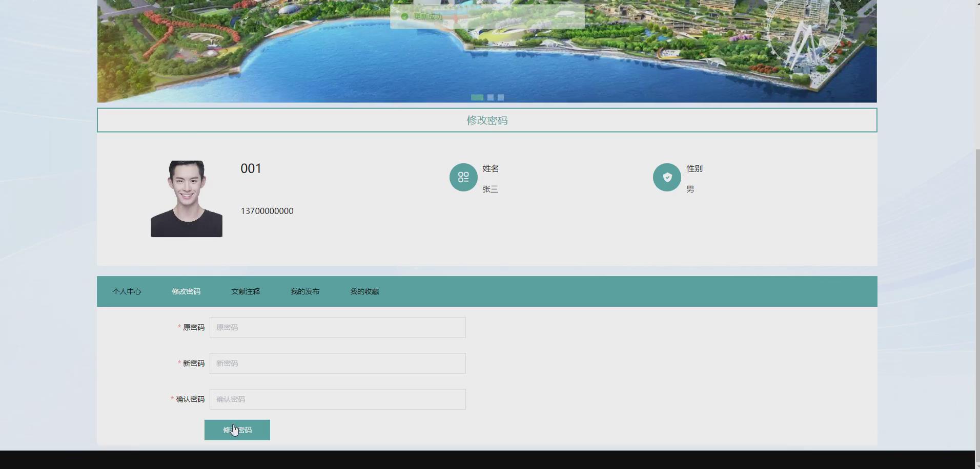Focus the 新密码 input field
The height and width of the screenshot is (469, 980).
pyautogui.click(x=338, y=363)
